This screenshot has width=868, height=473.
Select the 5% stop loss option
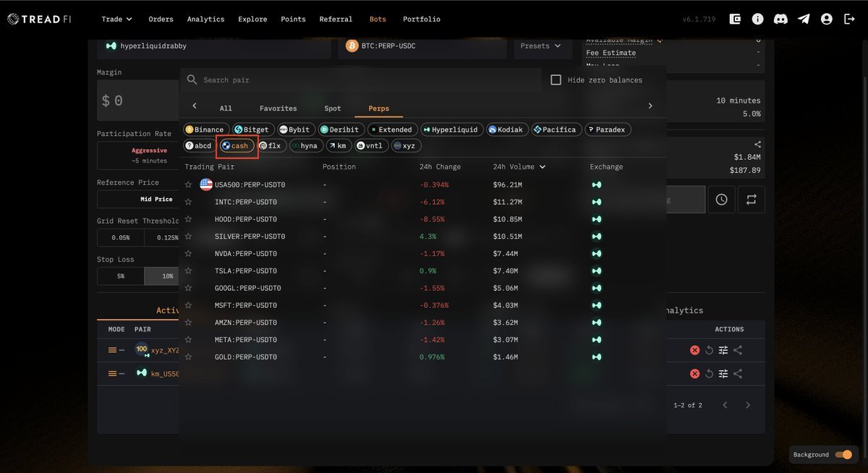coord(121,276)
